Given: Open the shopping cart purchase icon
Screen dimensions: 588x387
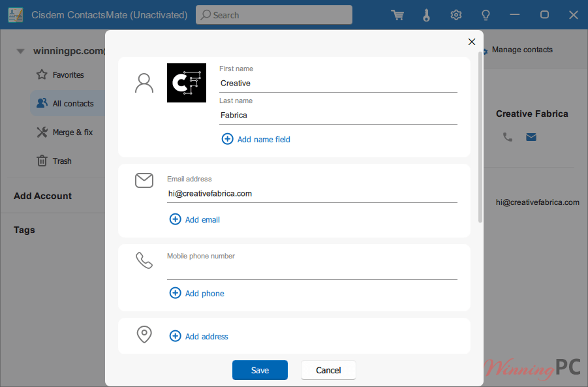Looking at the screenshot, I should (397, 15).
